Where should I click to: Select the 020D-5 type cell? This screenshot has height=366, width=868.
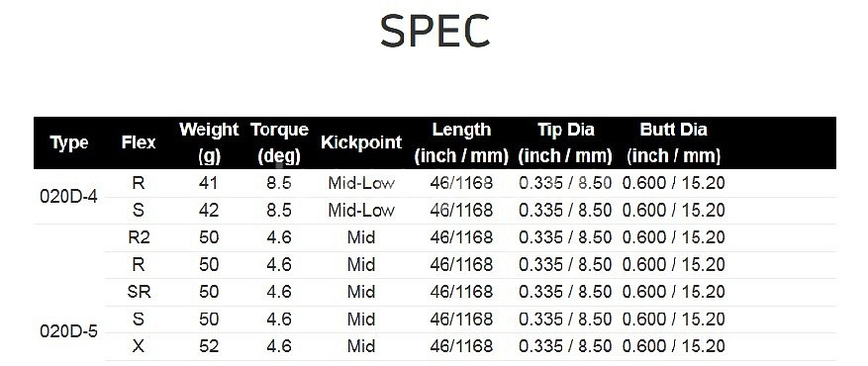pyautogui.click(x=68, y=331)
